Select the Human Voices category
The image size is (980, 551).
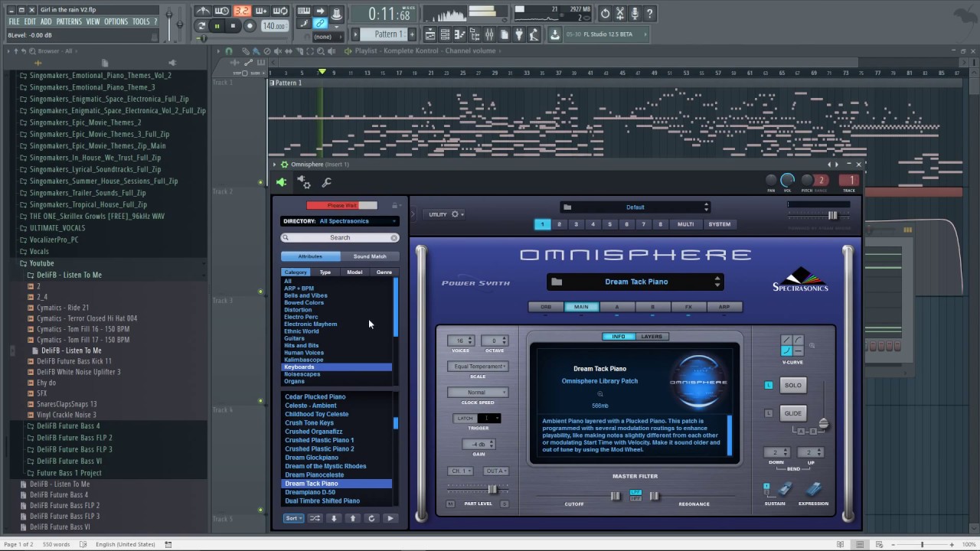(x=304, y=353)
